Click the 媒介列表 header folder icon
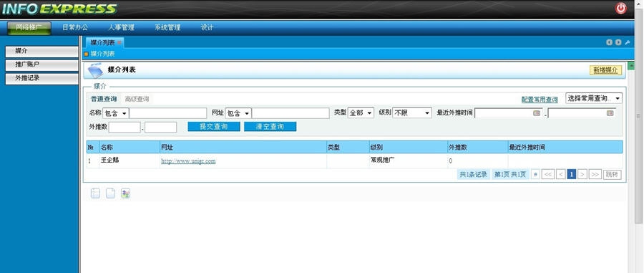644x273 pixels. point(95,70)
